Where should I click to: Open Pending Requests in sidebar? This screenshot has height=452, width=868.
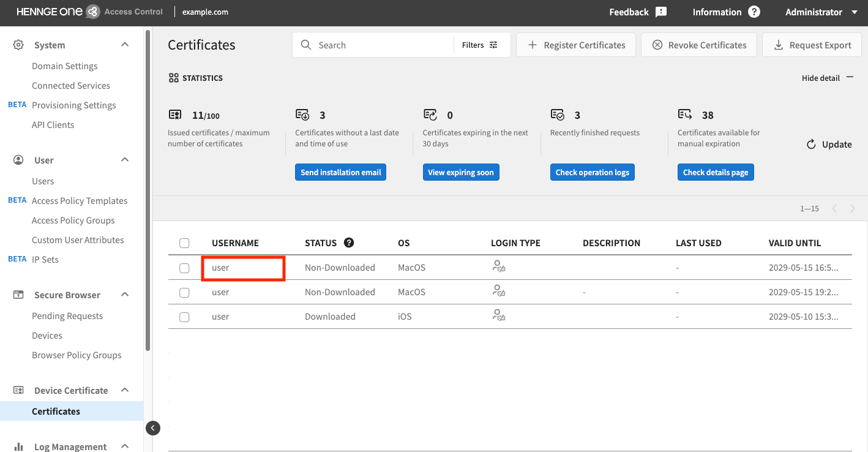tap(67, 316)
